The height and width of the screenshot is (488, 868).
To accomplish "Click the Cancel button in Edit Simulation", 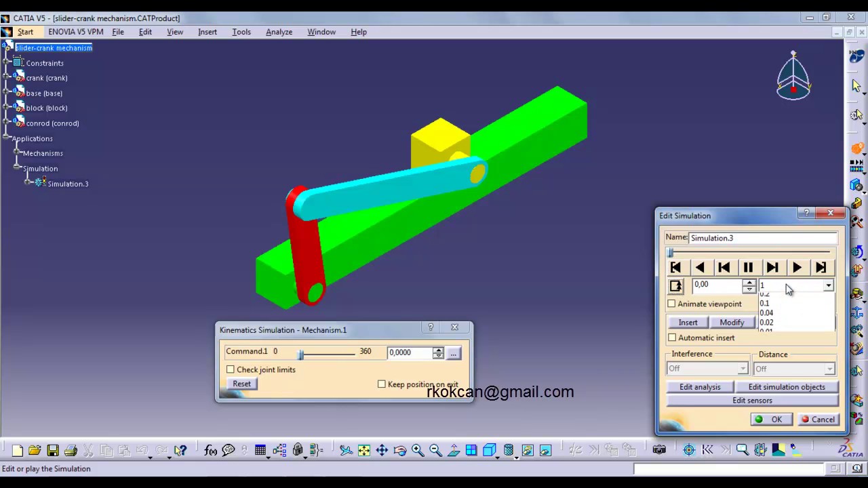I will (x=817, y=420).
